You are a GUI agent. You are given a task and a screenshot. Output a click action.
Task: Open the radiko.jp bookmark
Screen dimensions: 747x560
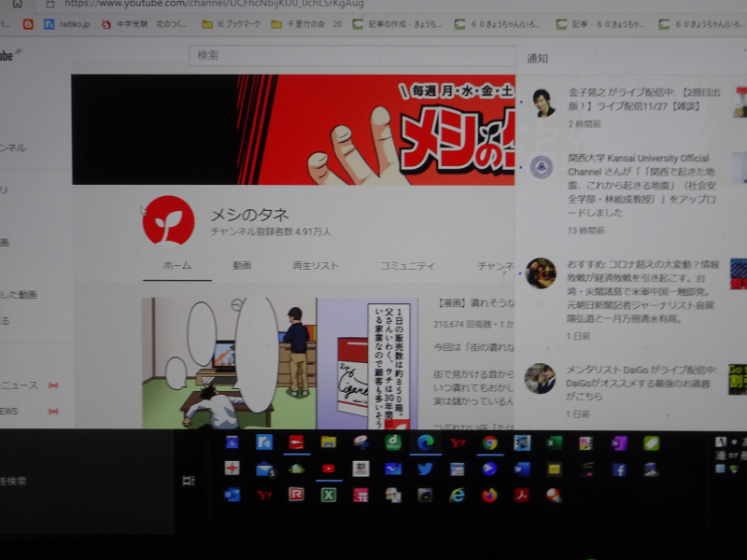67,24
